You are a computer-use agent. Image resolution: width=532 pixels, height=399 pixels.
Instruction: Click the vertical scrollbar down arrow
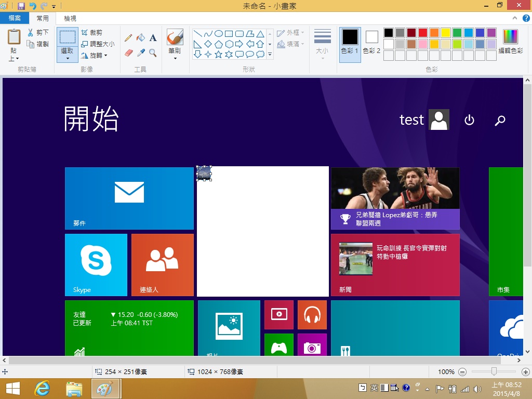(527, 352)
